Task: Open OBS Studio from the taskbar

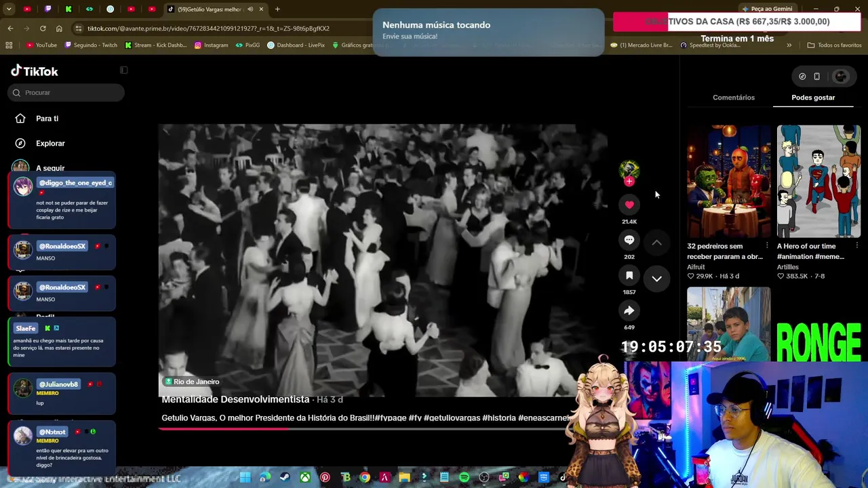Action: 484,477
